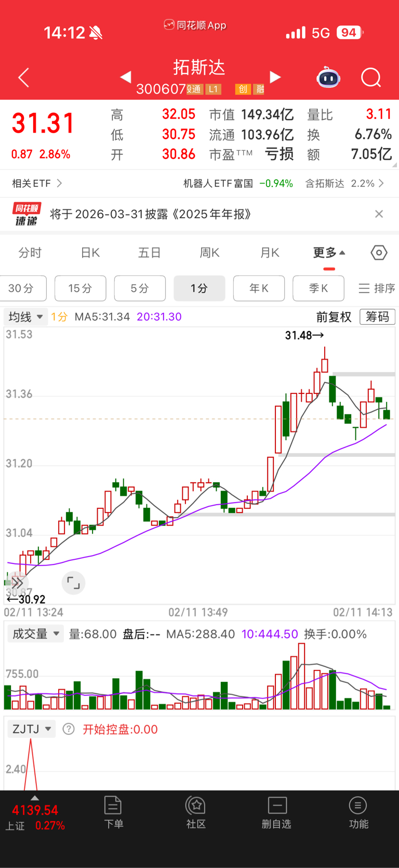This screenshot has height=868, width=399.
Task: Tap the 创 board tag badge
Action: (x=242, y=89)
